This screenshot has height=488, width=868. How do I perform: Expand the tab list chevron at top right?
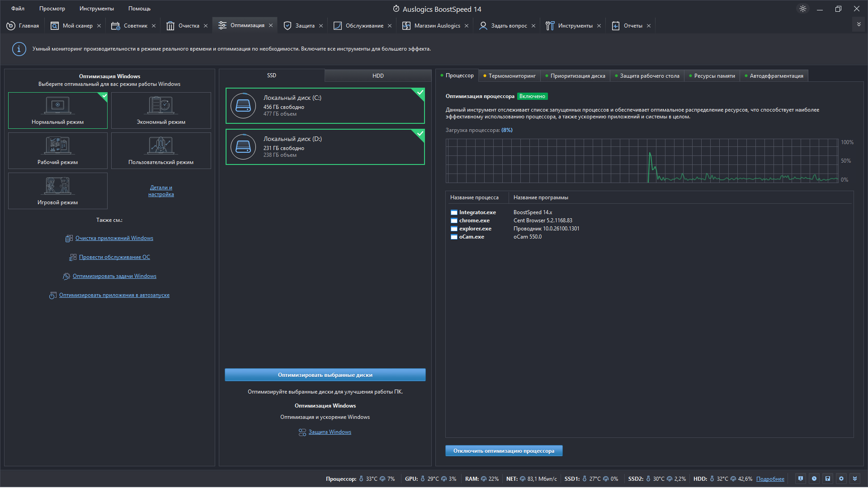pyautogui.click(x=859, y=24)
